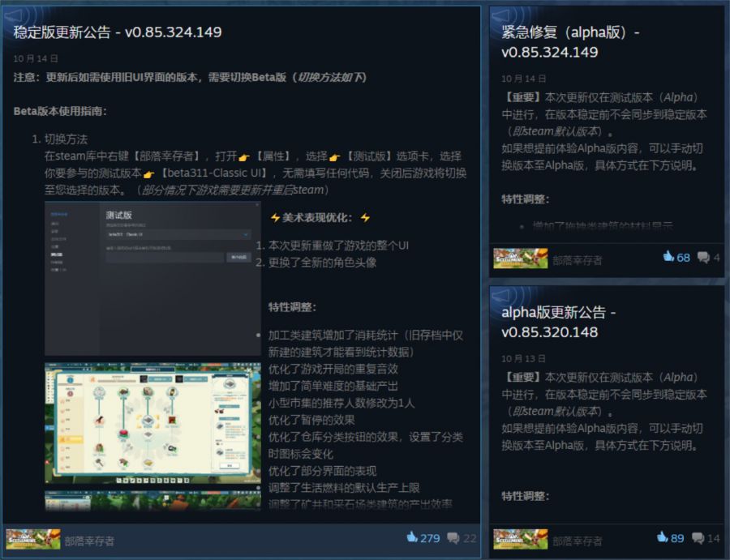
Task: Open the 测试版 properties dialog screenshot
Action: tap(152, 278)
